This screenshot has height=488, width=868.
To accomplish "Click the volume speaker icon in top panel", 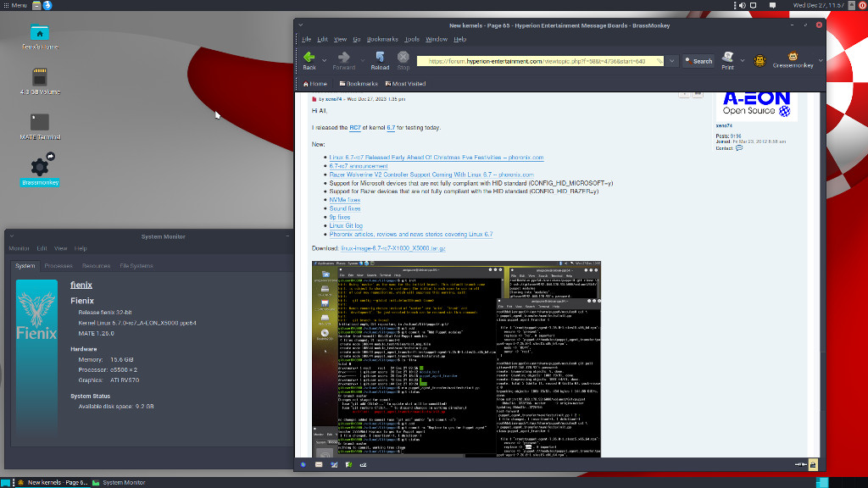I will click(x=743, y=6).
